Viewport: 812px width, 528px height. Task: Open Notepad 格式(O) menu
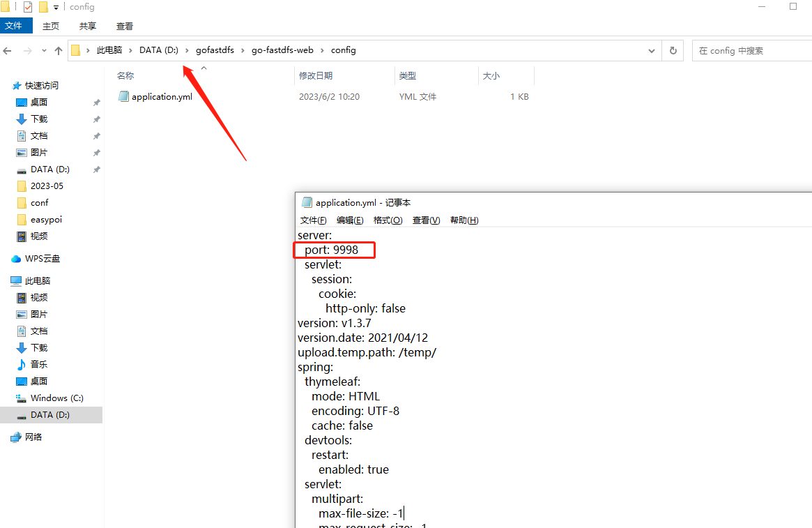click(x=388, y=220)
